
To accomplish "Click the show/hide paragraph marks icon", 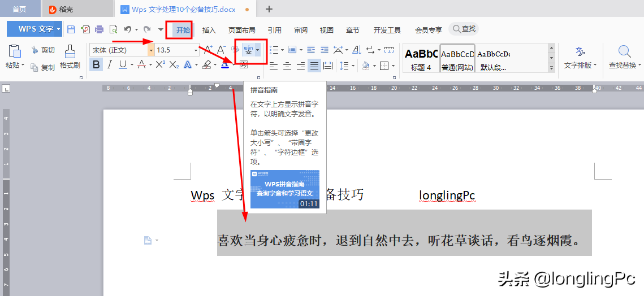I will [370, 50].
